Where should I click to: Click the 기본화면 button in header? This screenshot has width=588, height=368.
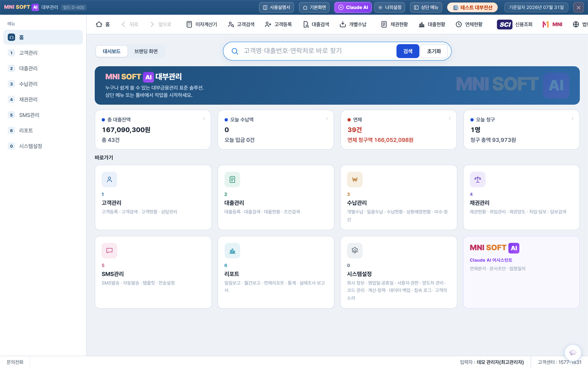pyautogui.click(x=314, y=7)
